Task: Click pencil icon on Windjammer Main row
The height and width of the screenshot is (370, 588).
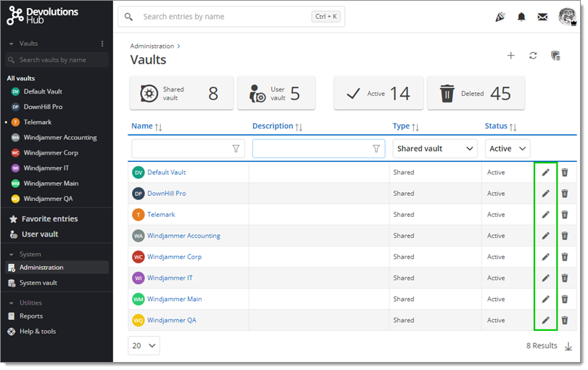Action: (x=545, y=299)
